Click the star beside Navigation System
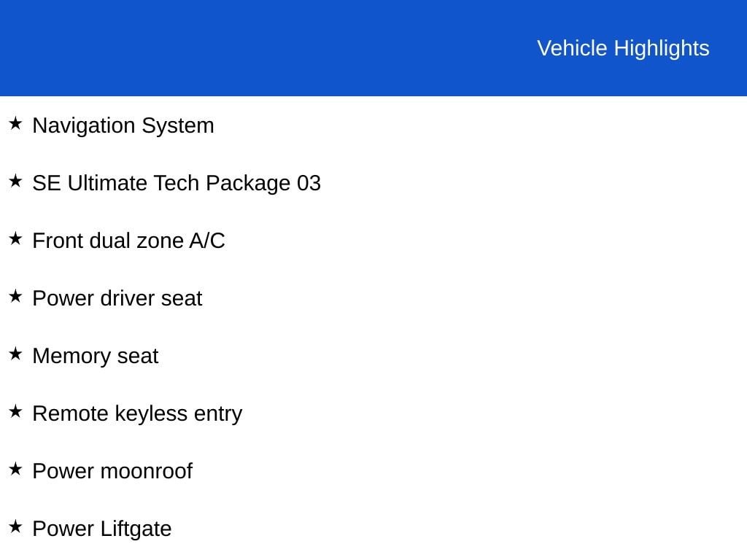The width and height of the screenshot is (747, 560). pyautogui.click(x=15, y=123)
